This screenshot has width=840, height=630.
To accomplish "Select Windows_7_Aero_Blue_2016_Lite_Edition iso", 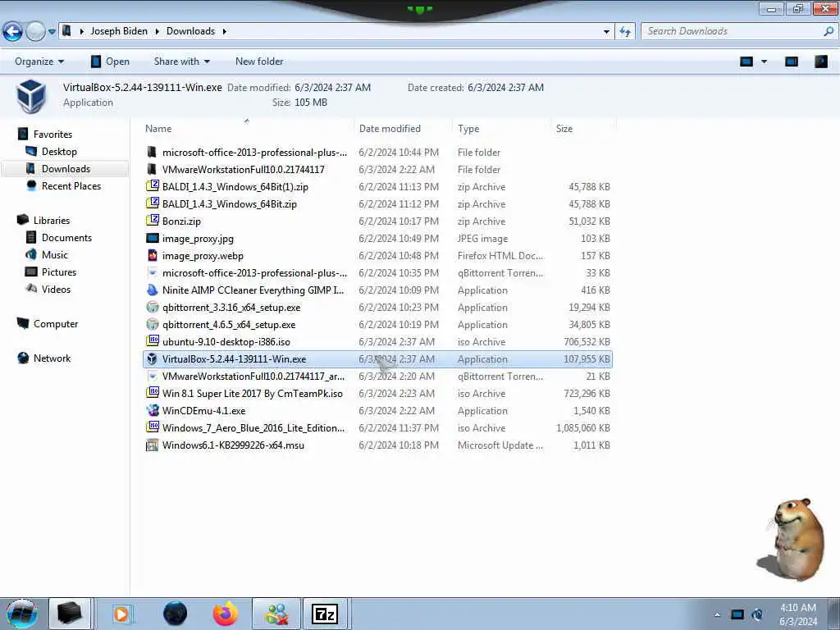I will [x=253, y=428].
